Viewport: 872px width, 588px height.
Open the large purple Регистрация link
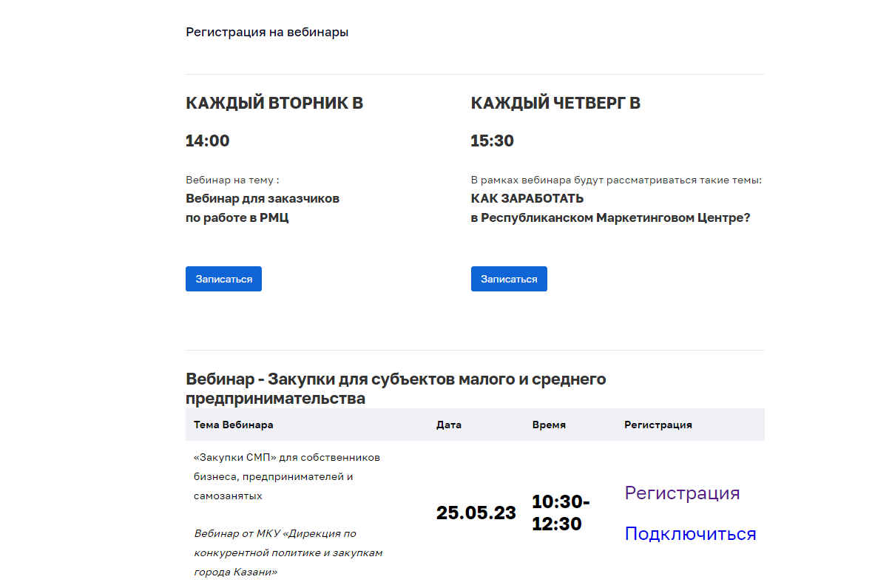(682, 493)
